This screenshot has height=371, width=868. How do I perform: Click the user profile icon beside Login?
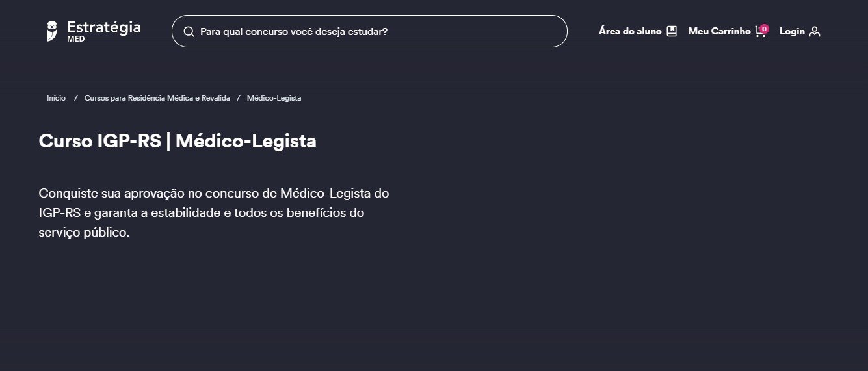pyautogui.click(x=815, y=31)
